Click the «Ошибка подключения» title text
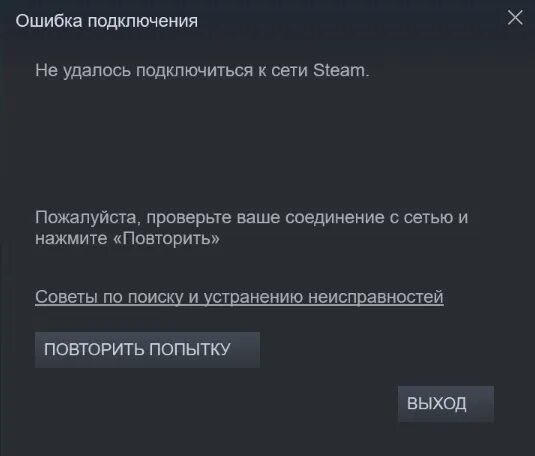The image size is (535, 456). 106,22
